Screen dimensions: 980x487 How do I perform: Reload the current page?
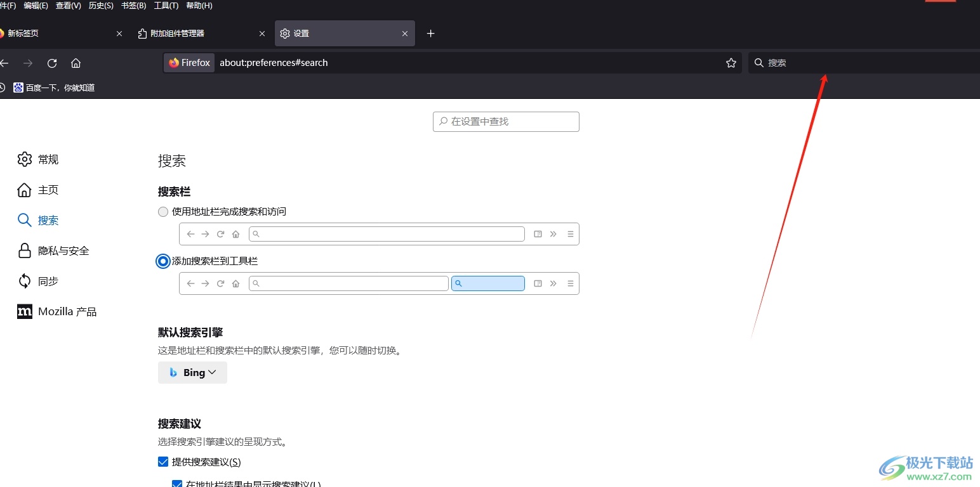pyautogui.click(x=52, y=63)
